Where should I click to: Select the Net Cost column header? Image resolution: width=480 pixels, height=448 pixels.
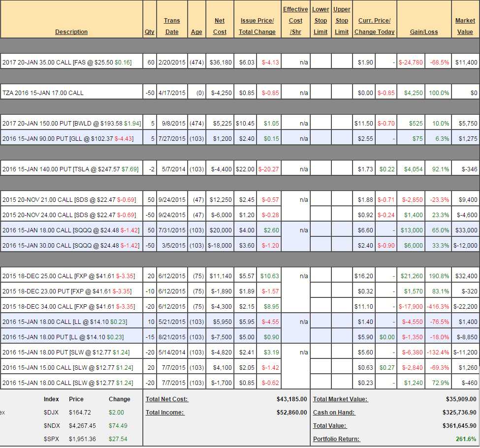[220, 26]
